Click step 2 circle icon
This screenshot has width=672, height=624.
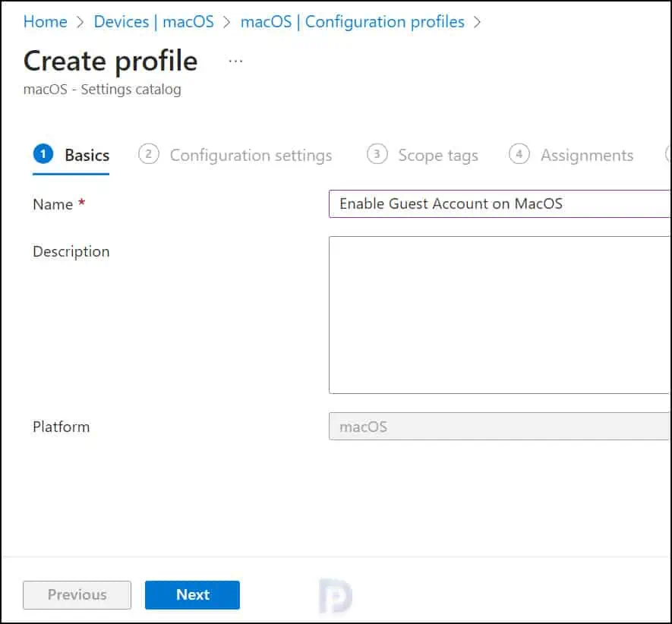pyautogui.click(x=149, y=154)
